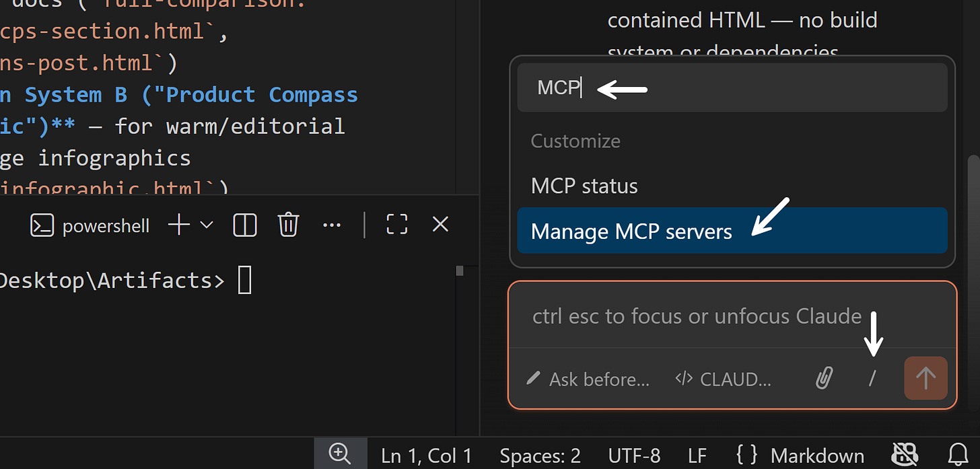Change language mode via Markdown indicator
Image resolution: width=980 pixels, height=469 pixels.
(x=816, y=455)
